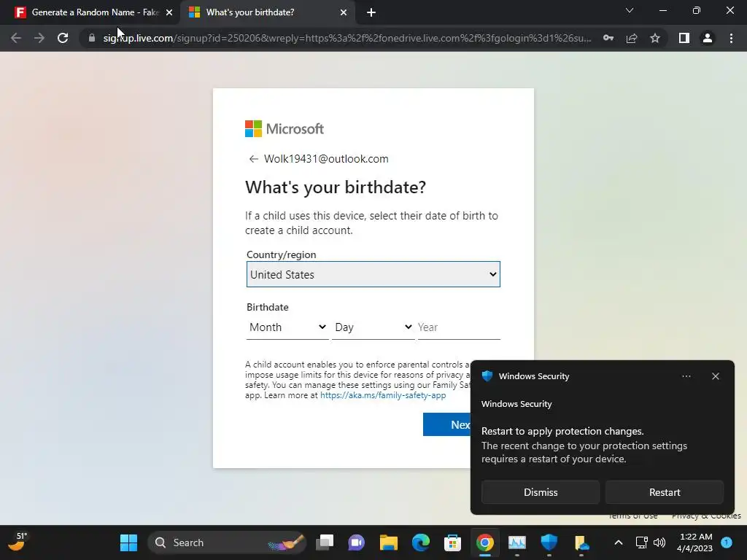Viewport: 747px width, 560px height.
Task: Open the notification center badge
Action: pos(727,542)
